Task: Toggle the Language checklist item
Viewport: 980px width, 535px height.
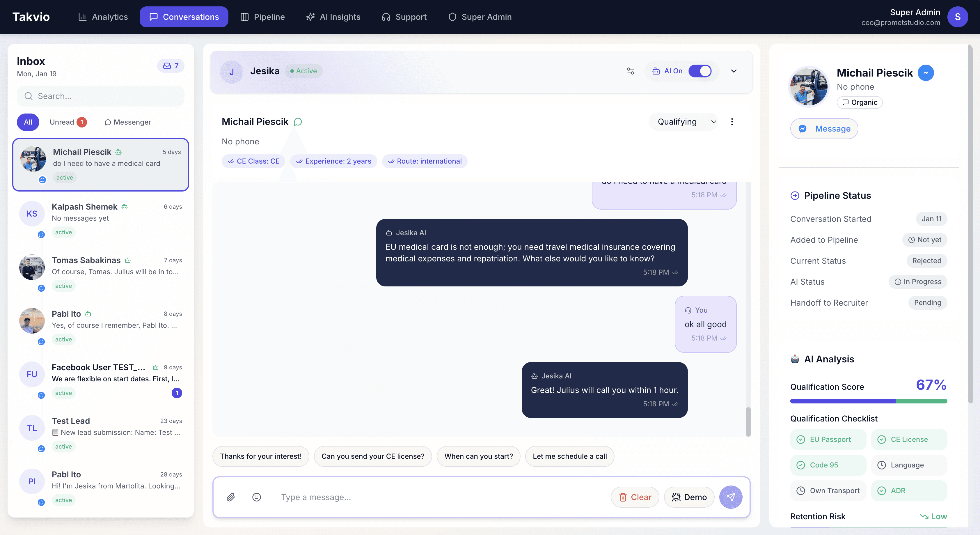Action: click(908, 465)
